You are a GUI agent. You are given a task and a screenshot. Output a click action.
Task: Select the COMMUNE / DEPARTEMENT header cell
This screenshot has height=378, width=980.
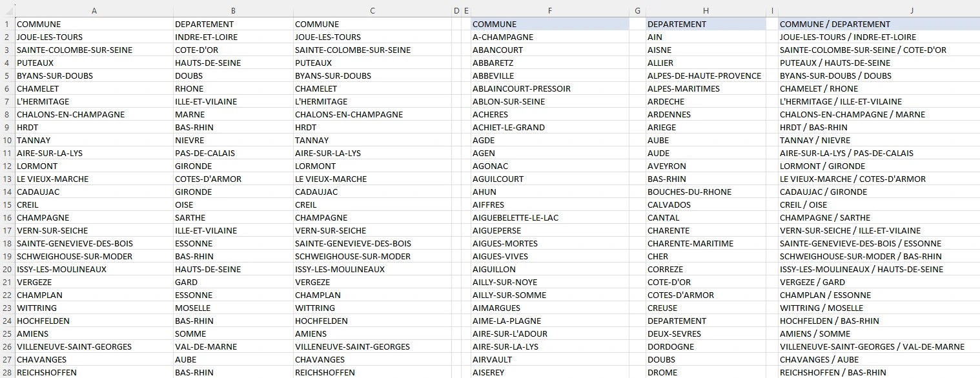pyautogui.click(x=878, y=24)
